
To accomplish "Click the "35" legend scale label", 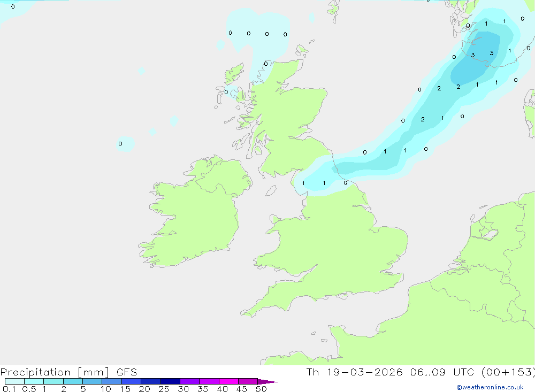I will pyautogui.click(x=203, y=389).
